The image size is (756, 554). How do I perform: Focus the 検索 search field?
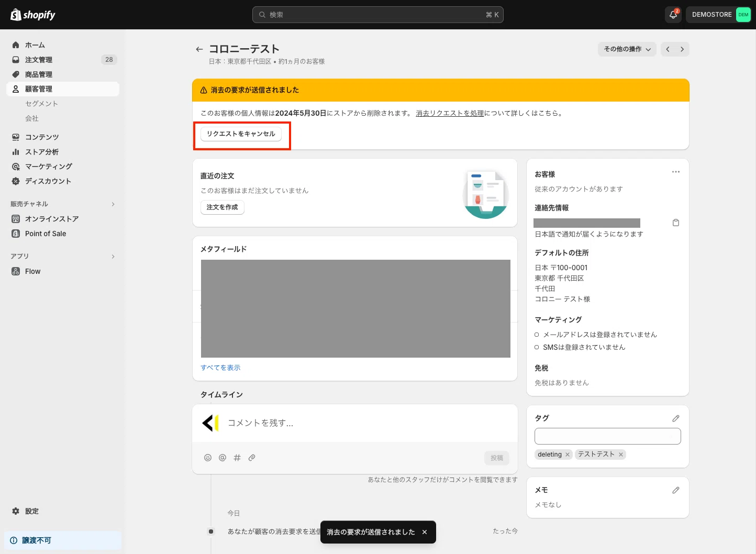(378, 15)
